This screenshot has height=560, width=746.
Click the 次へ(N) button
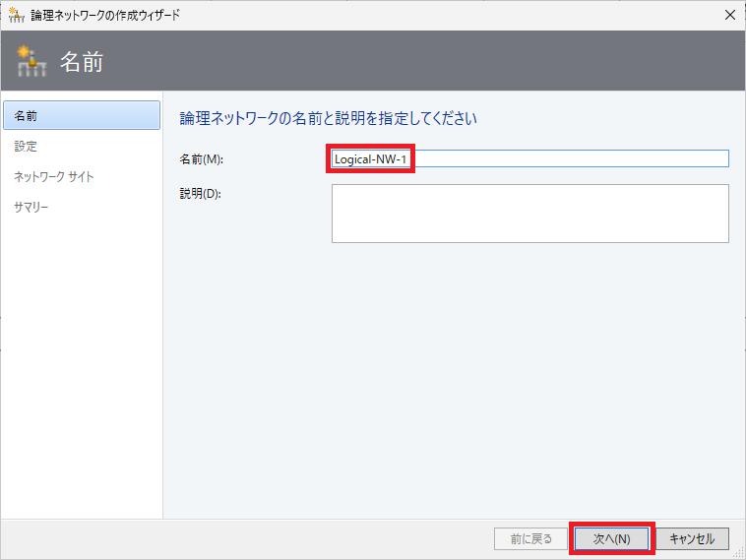(611, 538)
